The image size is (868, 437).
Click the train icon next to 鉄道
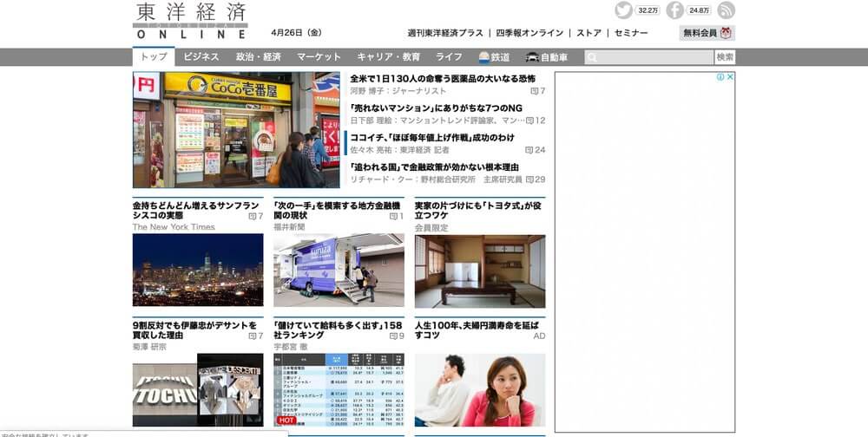(483, 57)
